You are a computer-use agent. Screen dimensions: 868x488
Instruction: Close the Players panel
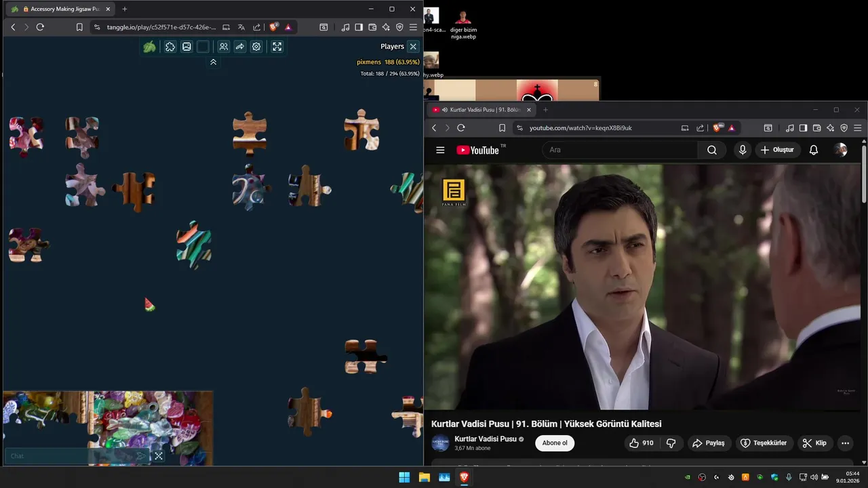tap(413, 46)
